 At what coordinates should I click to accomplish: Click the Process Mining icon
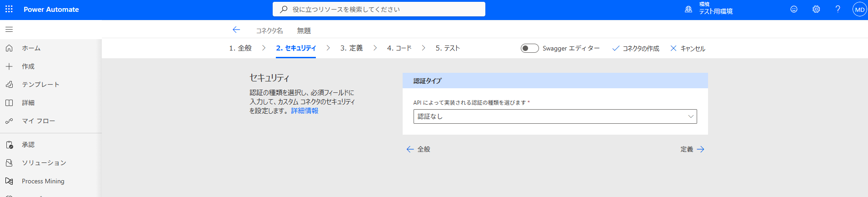coord(9,181)
